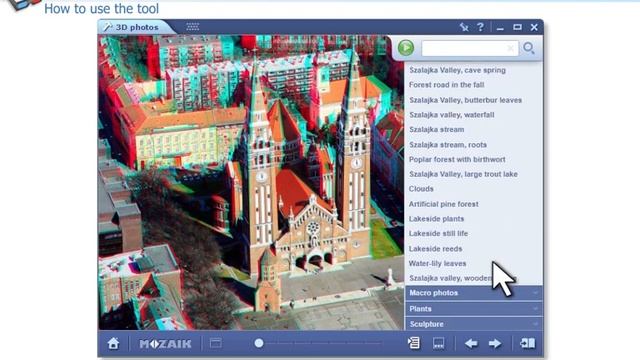
Task: Go to previous photo with left arrow
Action: (x=471, y=344)
